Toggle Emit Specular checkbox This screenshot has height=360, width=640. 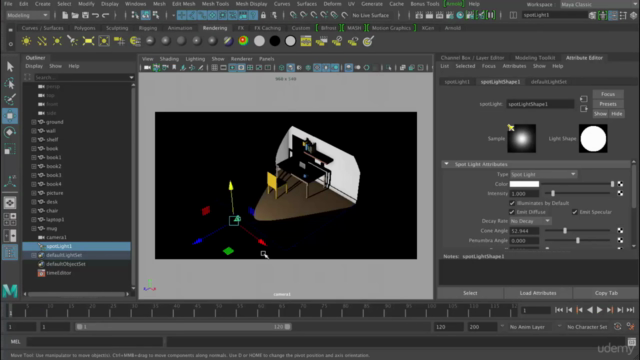coord(574,212)
